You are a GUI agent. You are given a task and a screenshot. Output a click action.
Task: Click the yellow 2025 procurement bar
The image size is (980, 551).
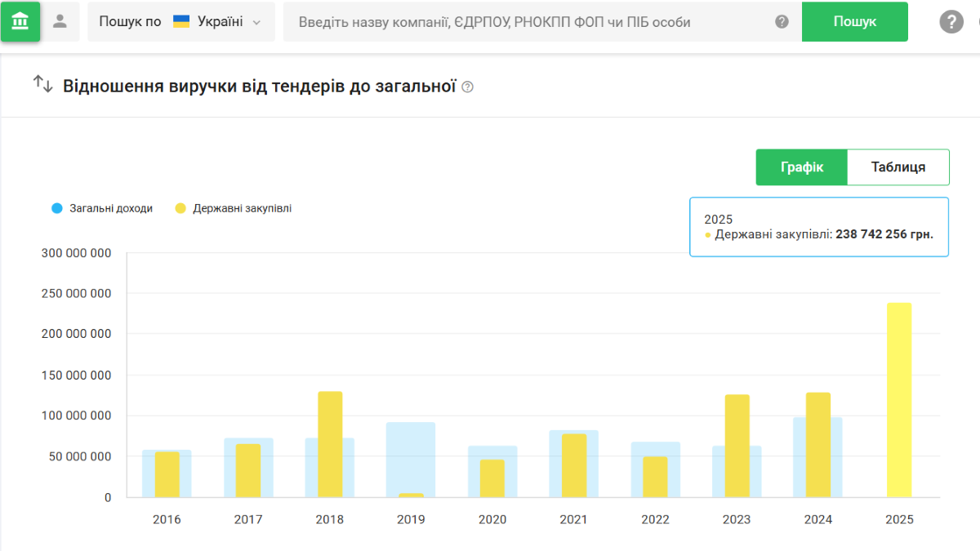pos(899,400)
